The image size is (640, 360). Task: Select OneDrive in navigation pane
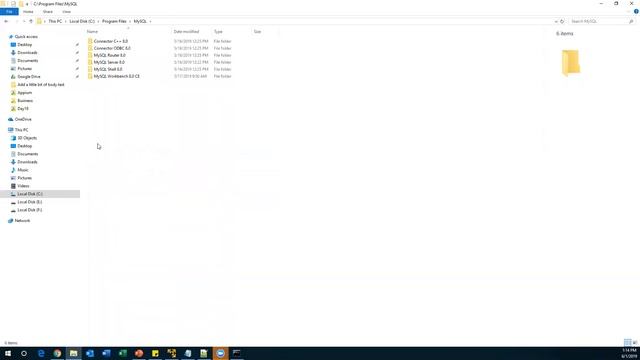tap(23, 119)
